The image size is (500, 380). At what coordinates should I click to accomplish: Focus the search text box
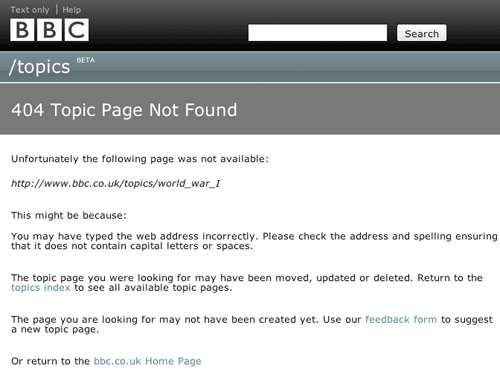[317, 33]
